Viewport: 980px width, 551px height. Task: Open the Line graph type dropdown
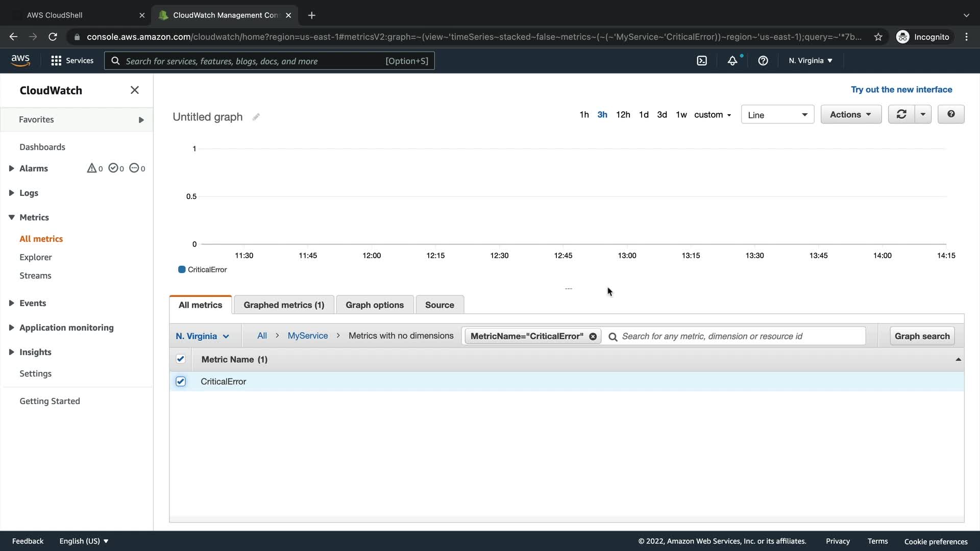[777, 115]
